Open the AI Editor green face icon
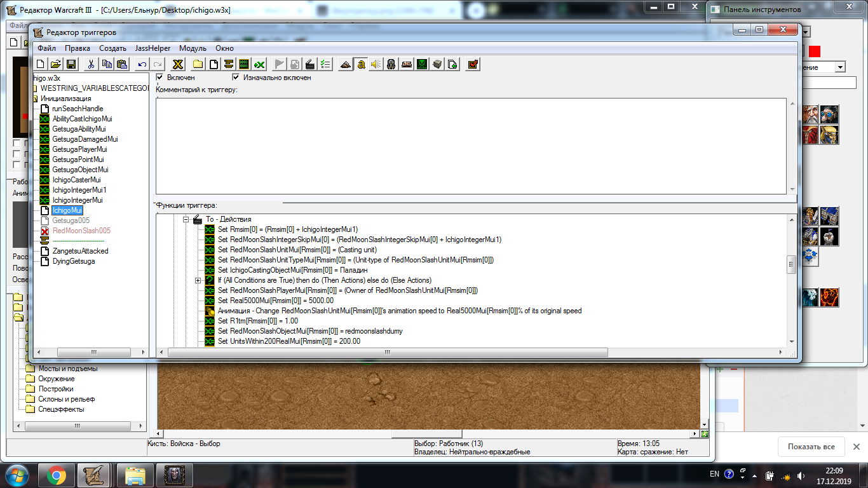Screen dimensions: 868x488 click(x=422, y=64)
